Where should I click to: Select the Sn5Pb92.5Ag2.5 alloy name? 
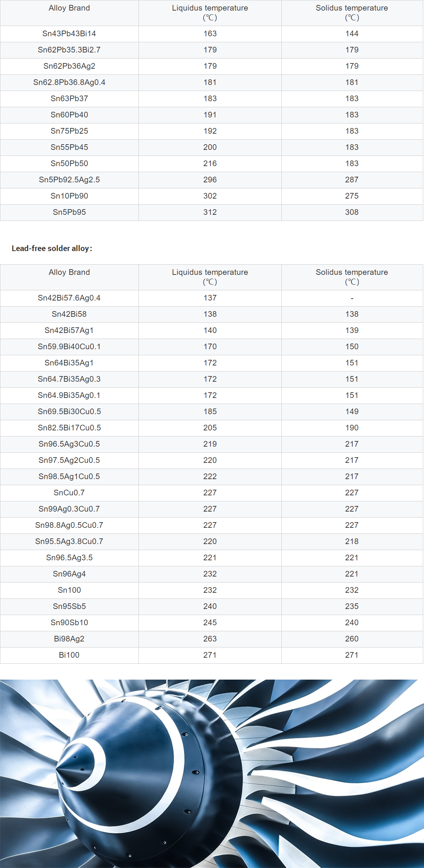pyautogui.click(x=69, y=180)
